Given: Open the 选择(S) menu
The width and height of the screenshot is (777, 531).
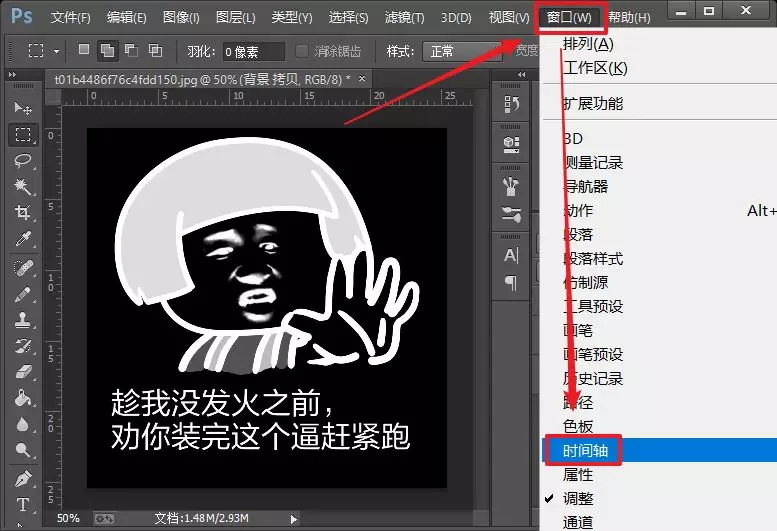Looking at the screenshot, I should point(348,18).
